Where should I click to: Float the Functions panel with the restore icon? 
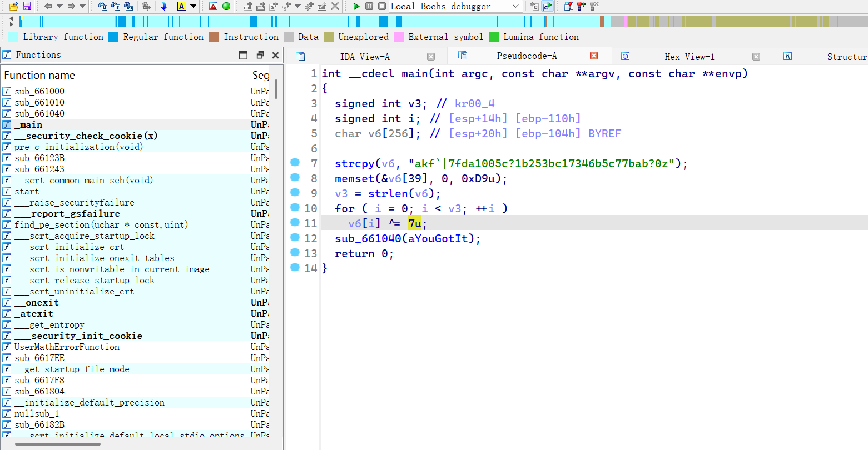[x=260, y=55]
